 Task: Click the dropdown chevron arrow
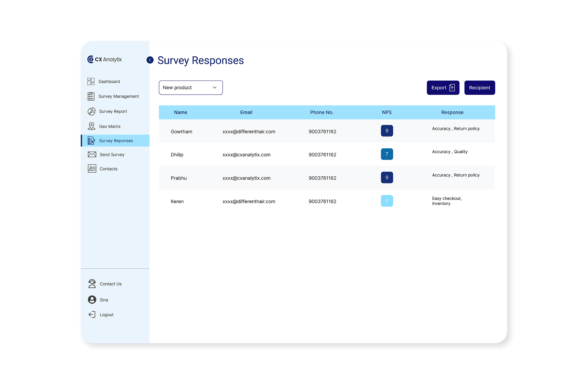(214, 87)
